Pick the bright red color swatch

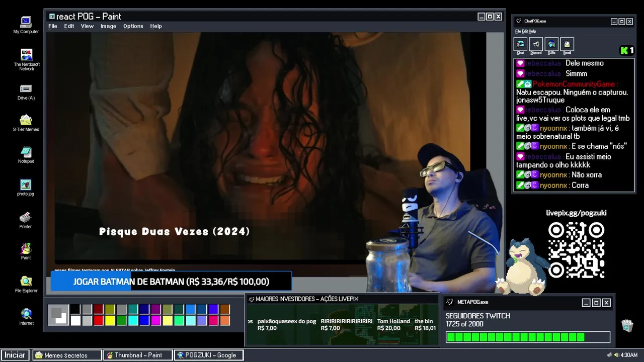pyautogui.click(x=98, y=320)
